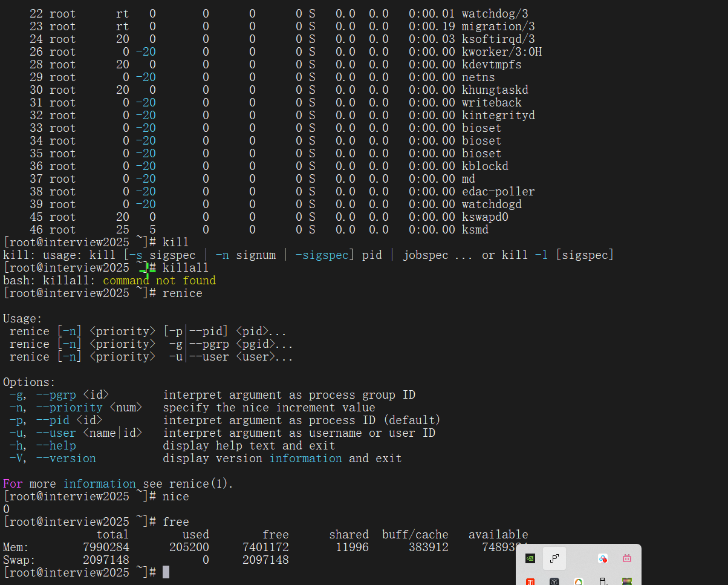Click the "Swap:" row label
This screenshot has width=728, height=585.
19,560
